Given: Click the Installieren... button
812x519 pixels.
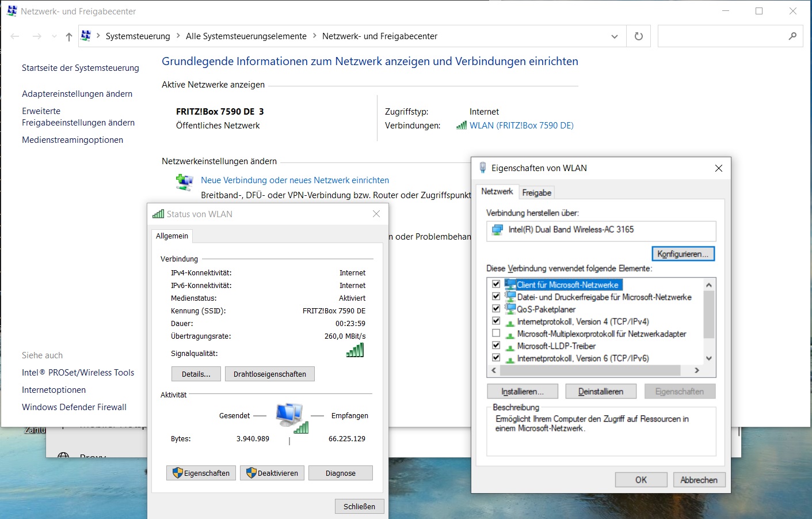Looking at the screenshot, I should click(x=523, y=392).
